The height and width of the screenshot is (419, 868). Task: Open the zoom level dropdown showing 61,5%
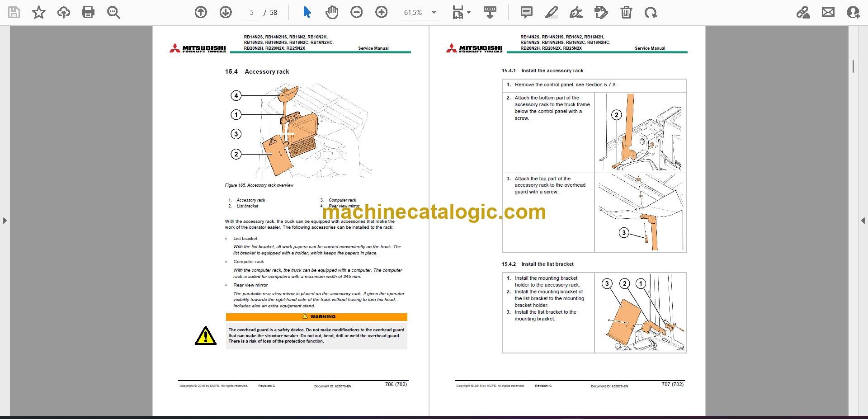[x=420, y=13]
